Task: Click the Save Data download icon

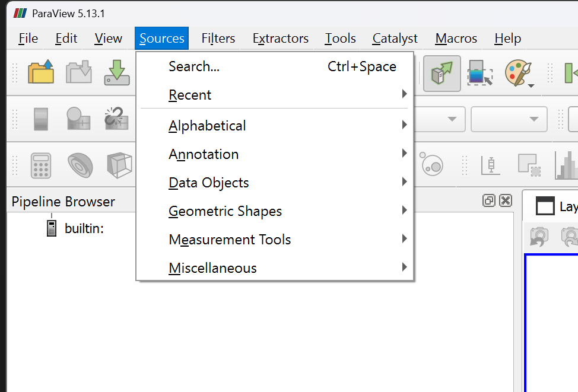Action: tap(116, 72)
